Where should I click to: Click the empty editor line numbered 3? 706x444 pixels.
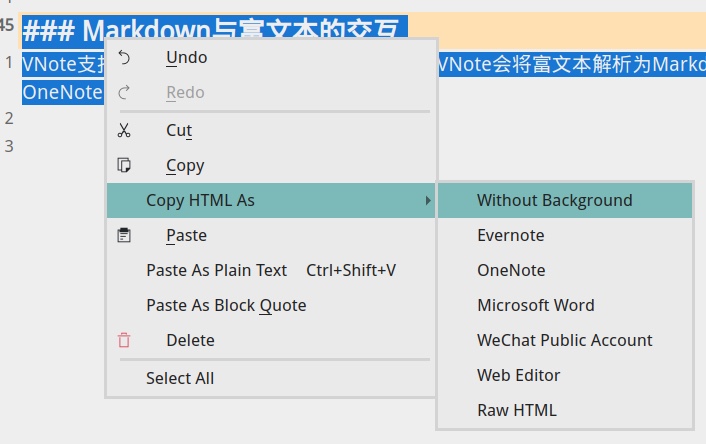pos(60,146)
